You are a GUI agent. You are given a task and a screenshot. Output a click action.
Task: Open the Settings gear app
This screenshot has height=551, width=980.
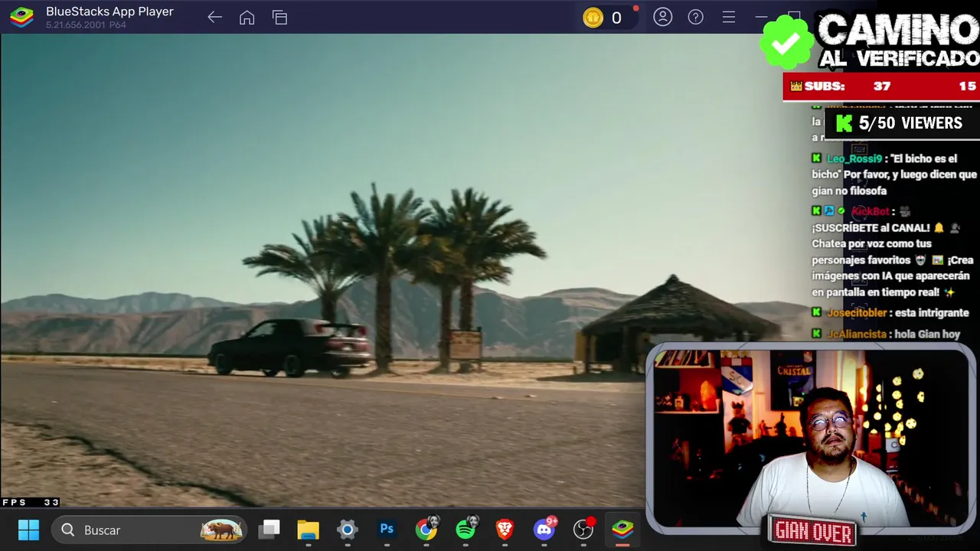pos(348,530)
